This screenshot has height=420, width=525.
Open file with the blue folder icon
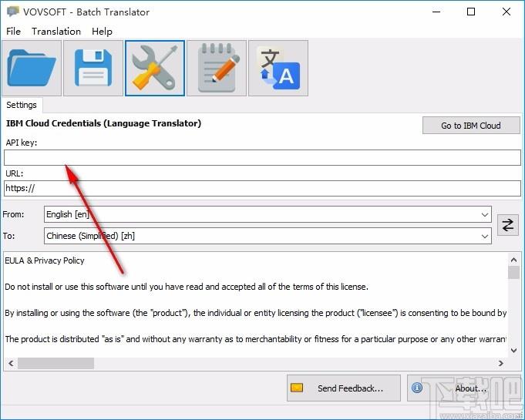[32, 69]
